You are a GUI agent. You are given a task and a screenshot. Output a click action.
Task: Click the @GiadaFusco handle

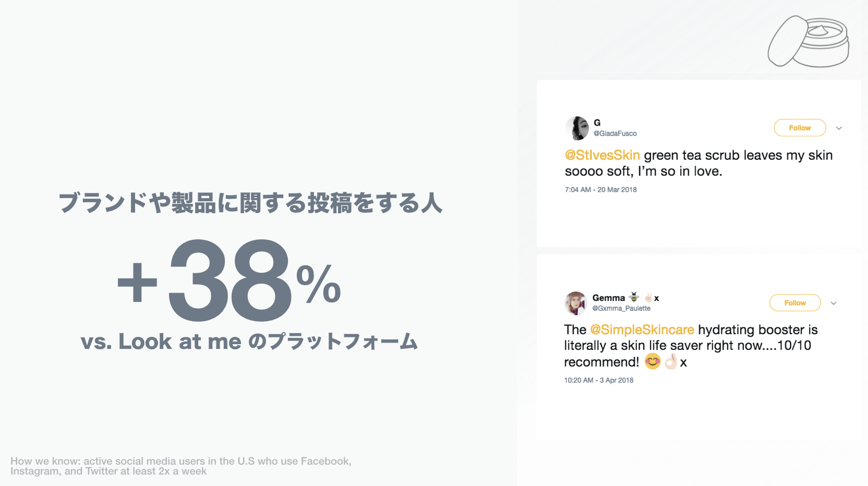615,133
